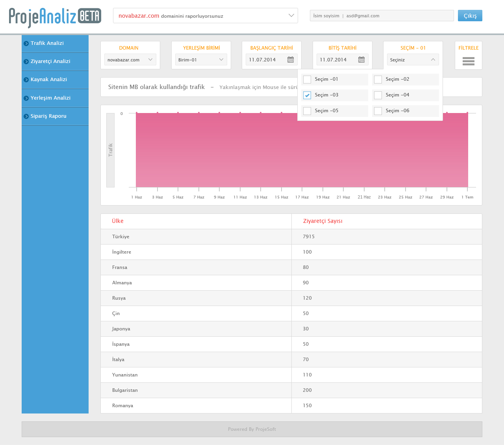
Task: Expand the Birim-01 yerleşim birimi dropdown
Action: click(201, 59)
